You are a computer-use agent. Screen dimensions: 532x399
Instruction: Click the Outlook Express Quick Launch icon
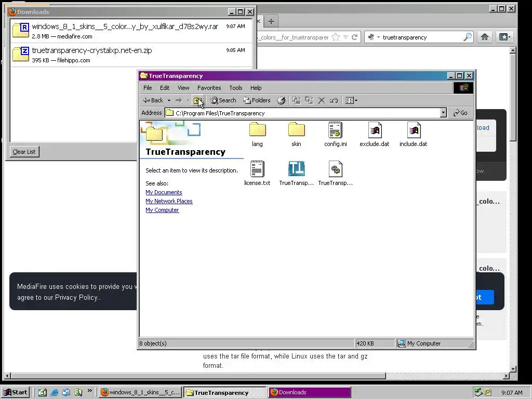(66, 393)
